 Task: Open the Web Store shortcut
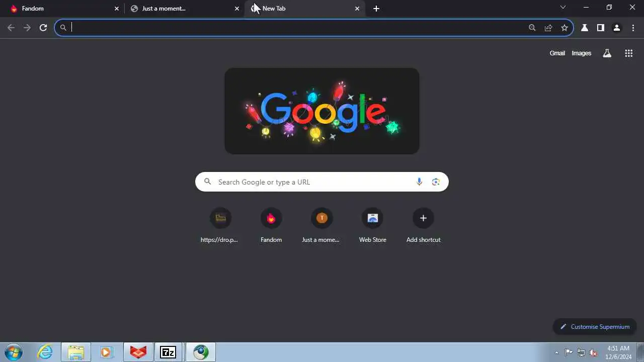(x=372, y=225)
